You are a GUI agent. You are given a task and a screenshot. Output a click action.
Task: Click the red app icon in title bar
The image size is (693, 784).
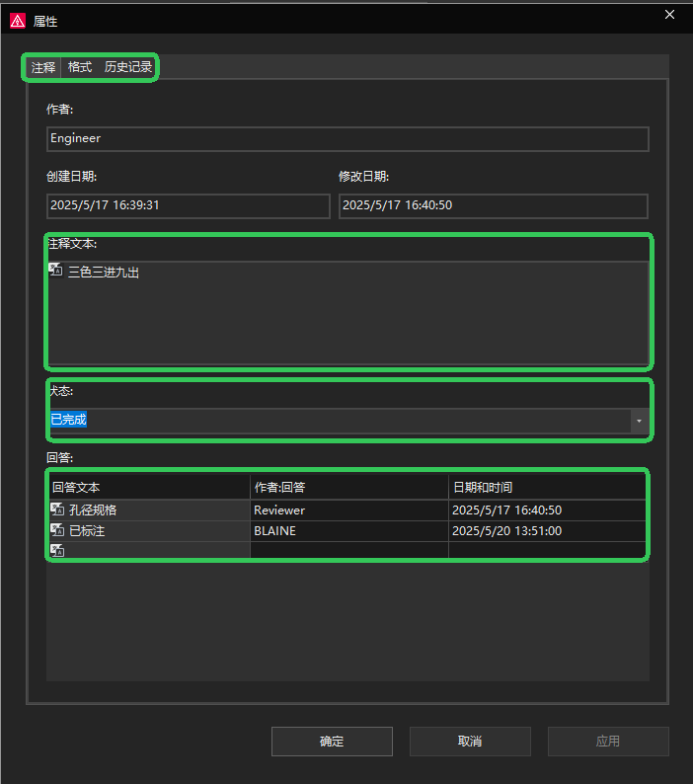(18, 21)
